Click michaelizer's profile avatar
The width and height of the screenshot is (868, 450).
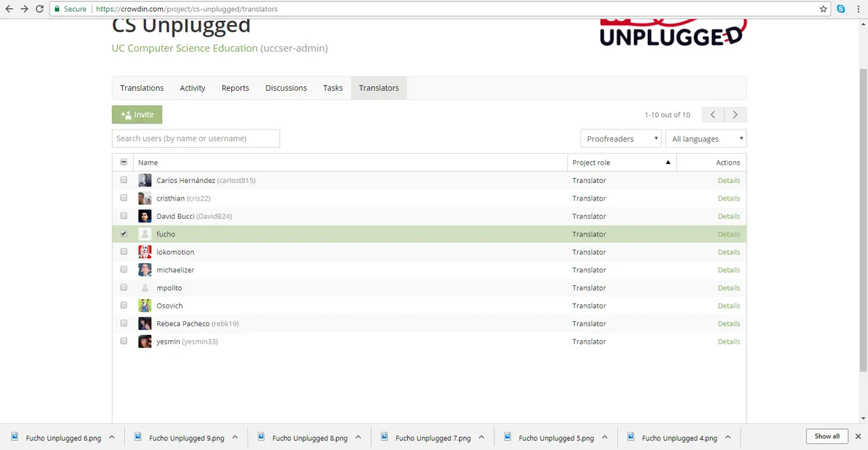click(x=144, y=270)
